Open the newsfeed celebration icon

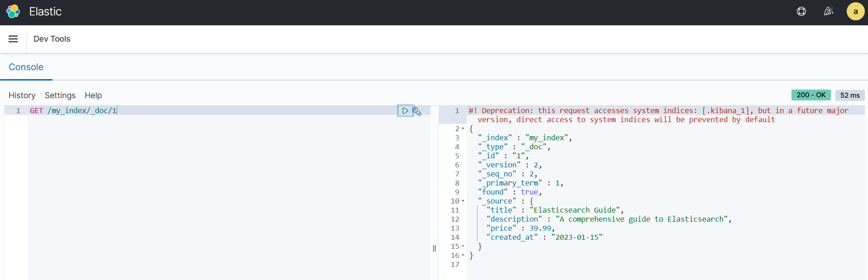828,11
